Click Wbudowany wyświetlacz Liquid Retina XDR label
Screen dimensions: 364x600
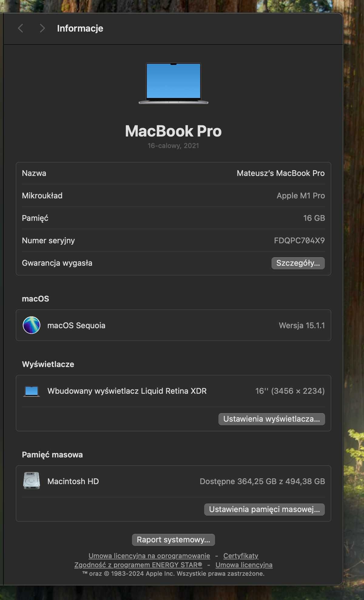[x=127, y=391]
